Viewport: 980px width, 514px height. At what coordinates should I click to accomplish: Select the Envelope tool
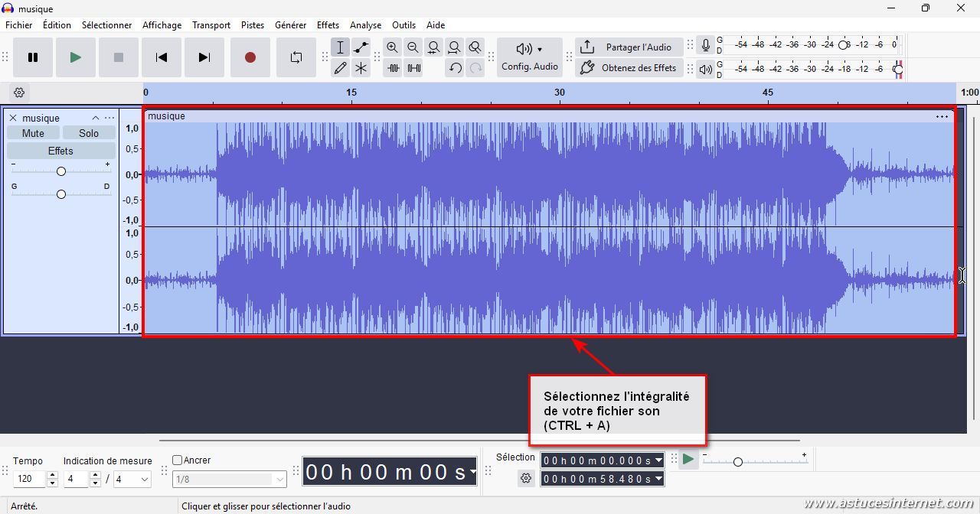[x=361, y=47]
